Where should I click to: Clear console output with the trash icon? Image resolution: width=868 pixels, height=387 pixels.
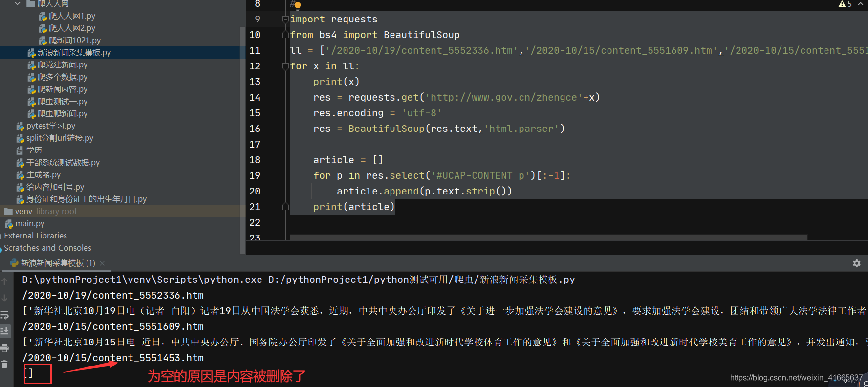tap(4, 364)
